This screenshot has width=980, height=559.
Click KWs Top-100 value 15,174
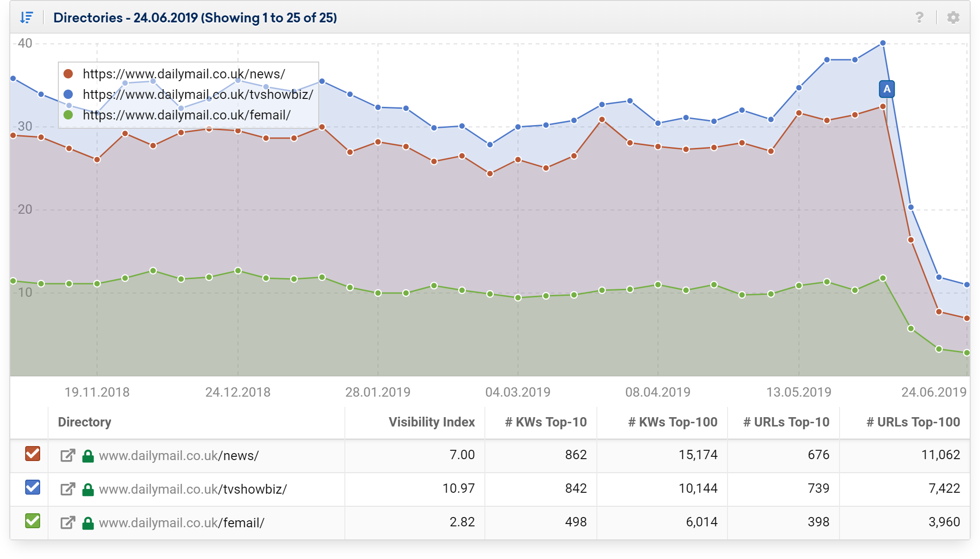(x=698, y=455)
